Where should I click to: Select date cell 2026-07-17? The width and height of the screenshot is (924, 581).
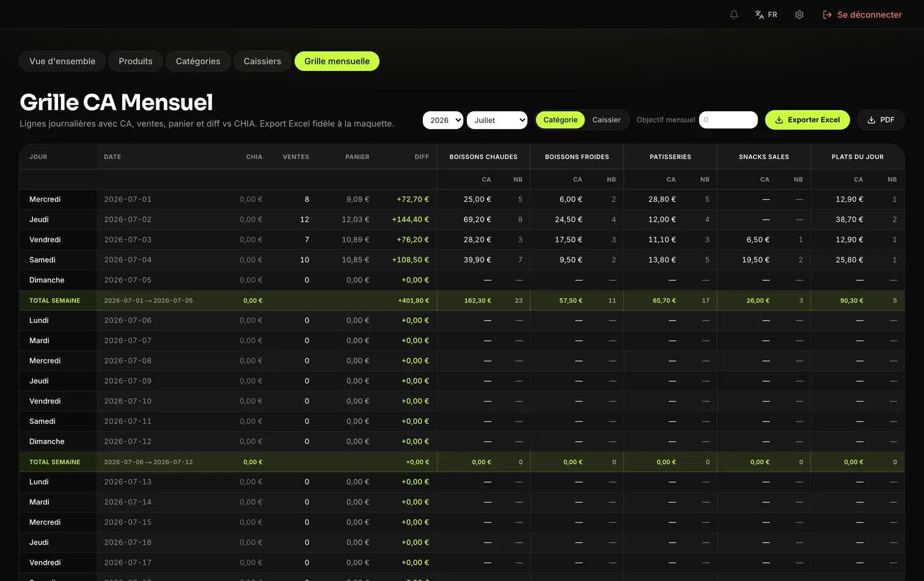[x=128, y=563]
